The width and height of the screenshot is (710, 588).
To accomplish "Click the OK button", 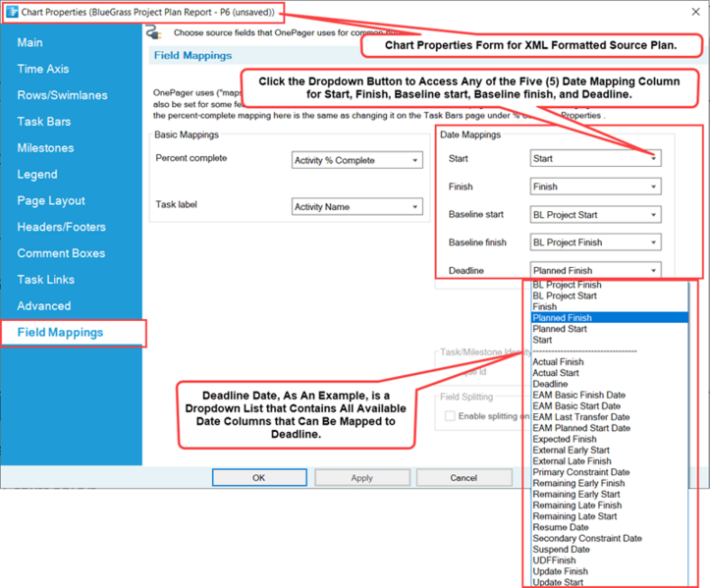I will pyautogui.click(x=259, y=477).
